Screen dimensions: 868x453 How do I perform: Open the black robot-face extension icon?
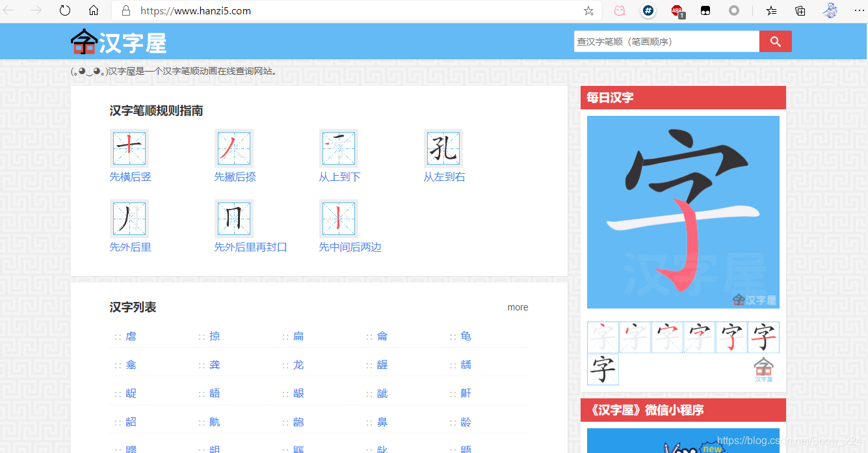tap(705, 10)
